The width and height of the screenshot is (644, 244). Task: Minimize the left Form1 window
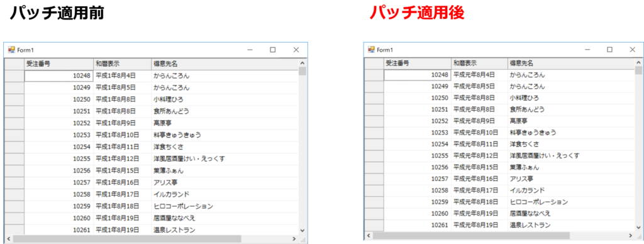coord(250,50)
